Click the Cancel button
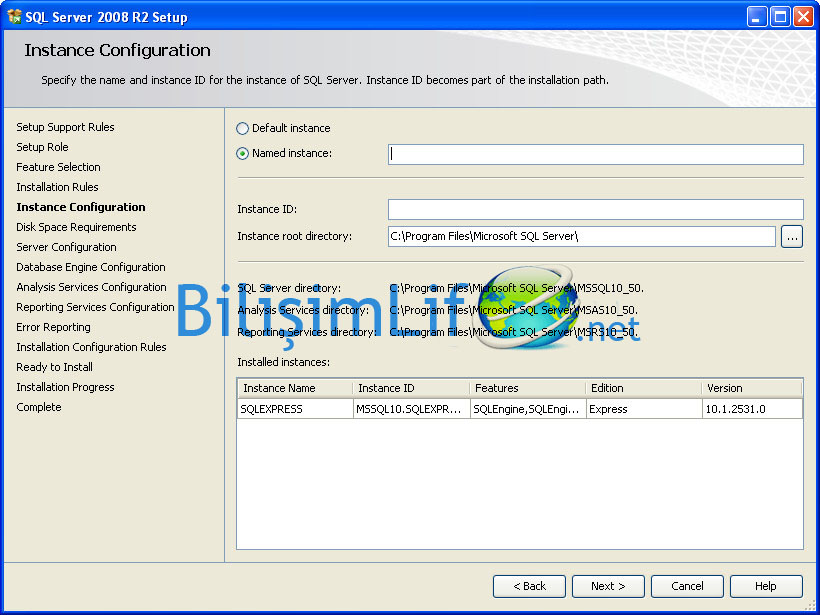Image resolution: width=820 pixels, height=615 pixels. pyautogui.click(x=687, y=586)
